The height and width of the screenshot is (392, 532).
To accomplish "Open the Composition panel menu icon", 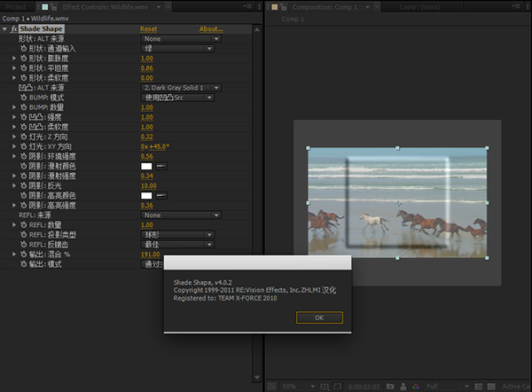I will point(516,6).
